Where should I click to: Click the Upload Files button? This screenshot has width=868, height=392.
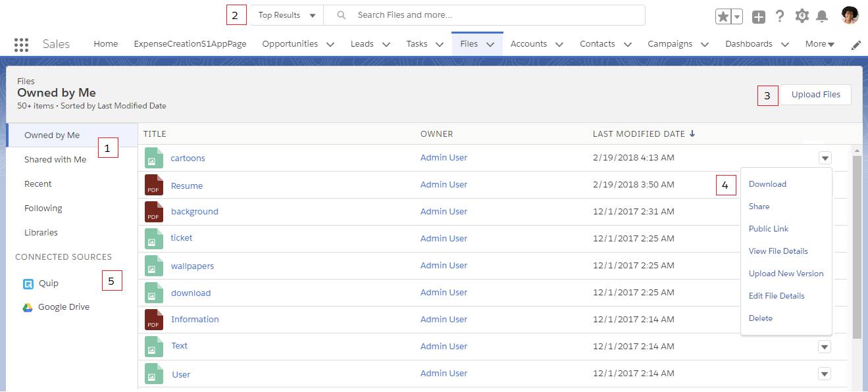click(x=816, y=95)
